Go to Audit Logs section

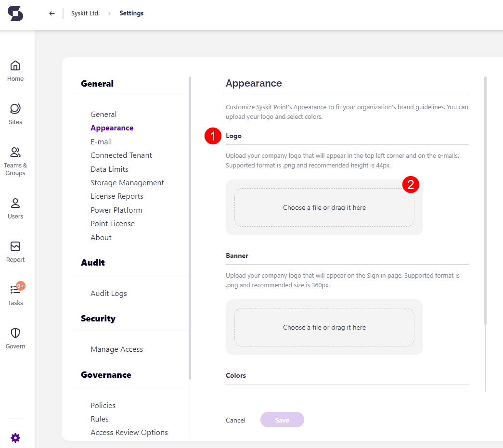[109, 294]
